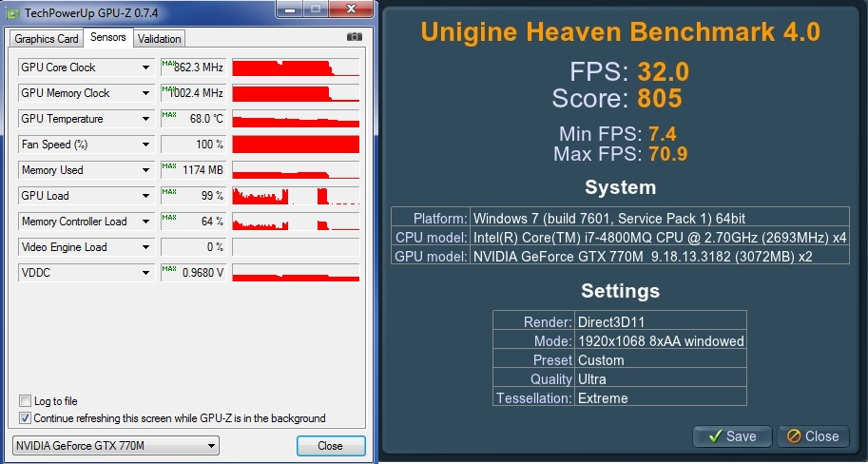868x464 pixels.
Task: Click the Fan Speed history graph
Action: coord(296,145)
